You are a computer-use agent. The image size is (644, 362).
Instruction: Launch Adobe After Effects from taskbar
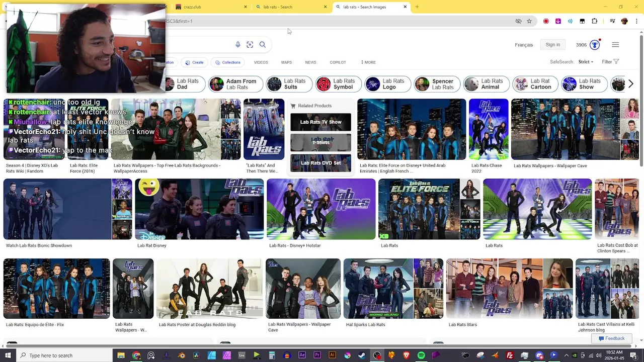302,355
